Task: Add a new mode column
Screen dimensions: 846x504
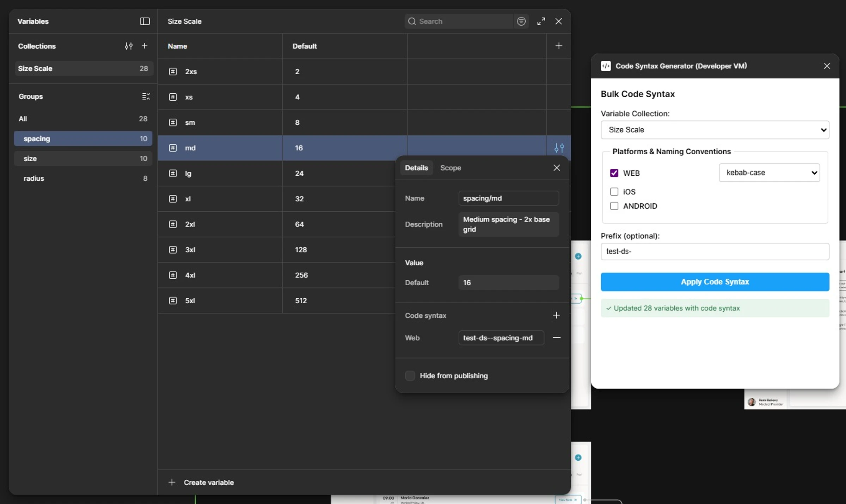Action: point(559,46)
